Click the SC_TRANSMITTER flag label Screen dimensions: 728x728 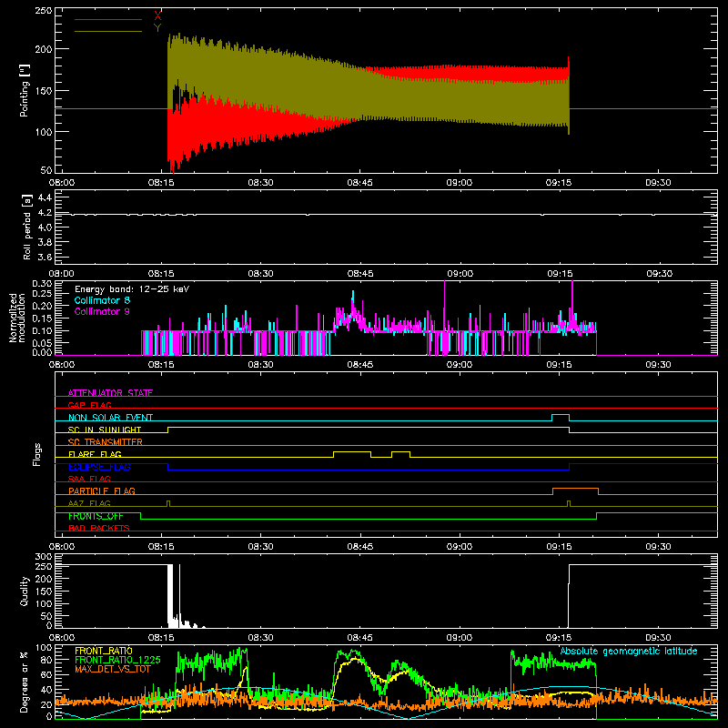click(x=106, y=441)
